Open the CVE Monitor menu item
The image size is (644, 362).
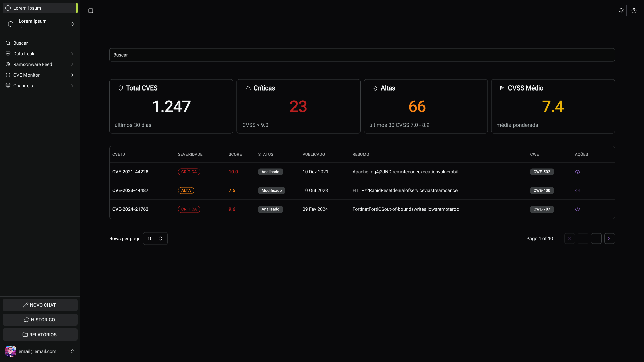40,75
